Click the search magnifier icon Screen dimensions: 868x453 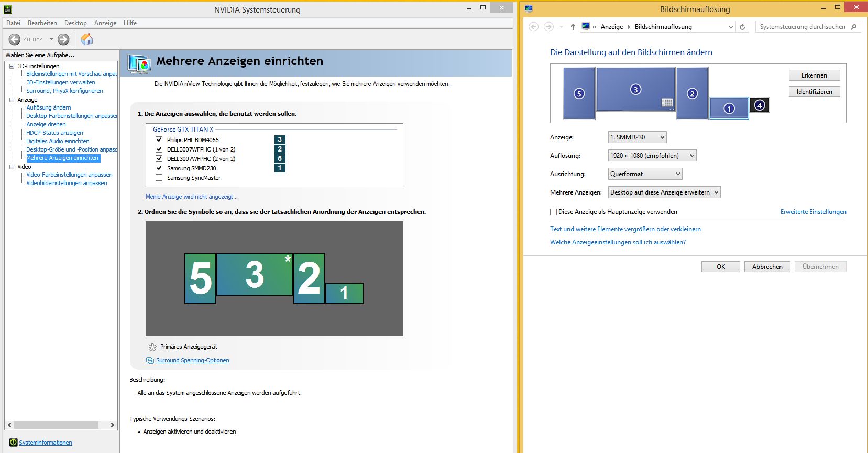pyautogui.click(x=854, y=27)
